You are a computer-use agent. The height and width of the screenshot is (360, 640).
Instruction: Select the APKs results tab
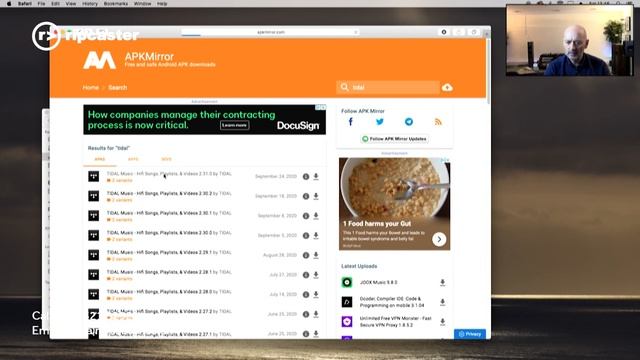click(x=100, y=159)
